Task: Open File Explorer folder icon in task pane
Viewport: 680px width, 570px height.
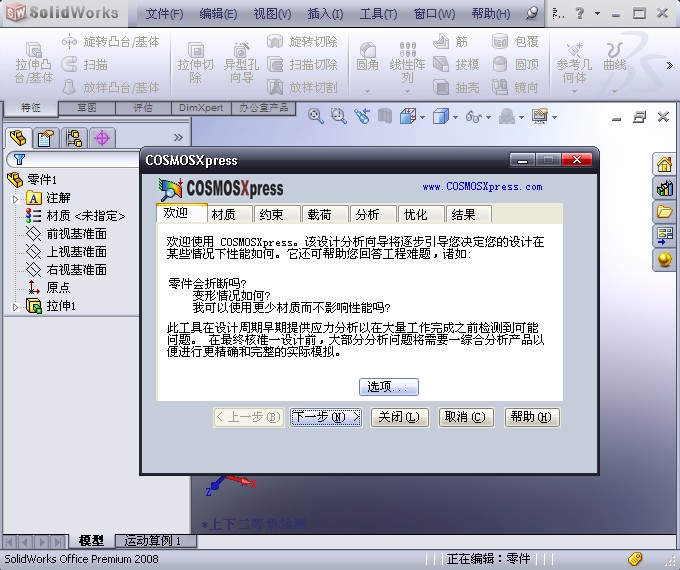Action: pos(664,212)
